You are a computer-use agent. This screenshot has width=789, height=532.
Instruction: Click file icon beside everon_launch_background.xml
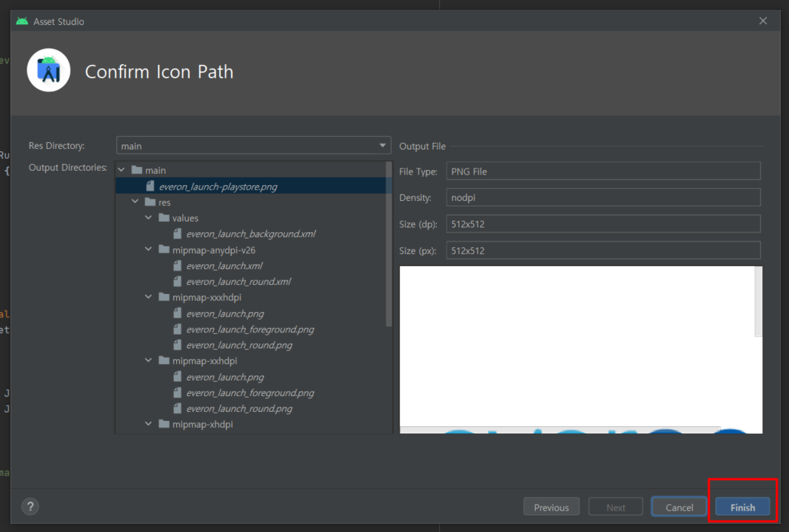pos(177,234)
